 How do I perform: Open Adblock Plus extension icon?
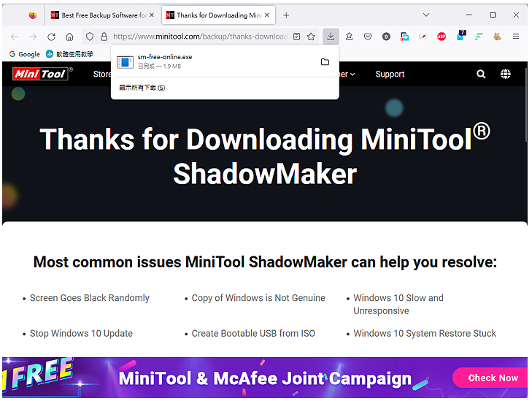pyautogui.click(x=442, y=37)
